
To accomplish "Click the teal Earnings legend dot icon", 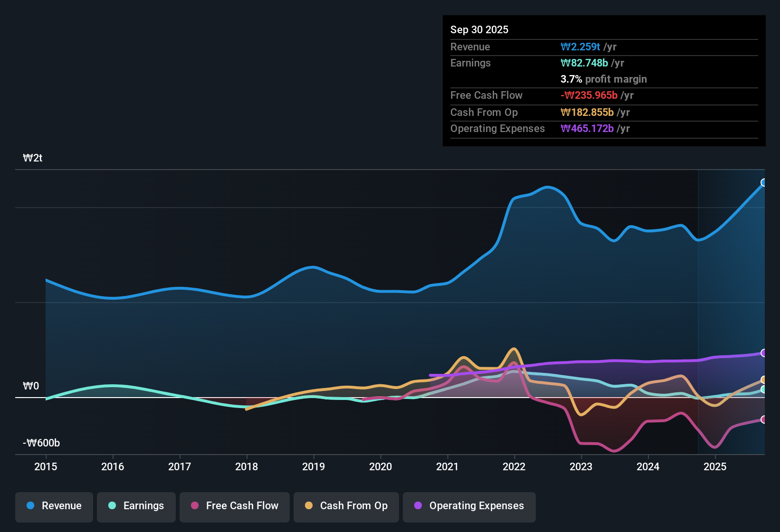I will pyautogui.click(x=112, y=506).
